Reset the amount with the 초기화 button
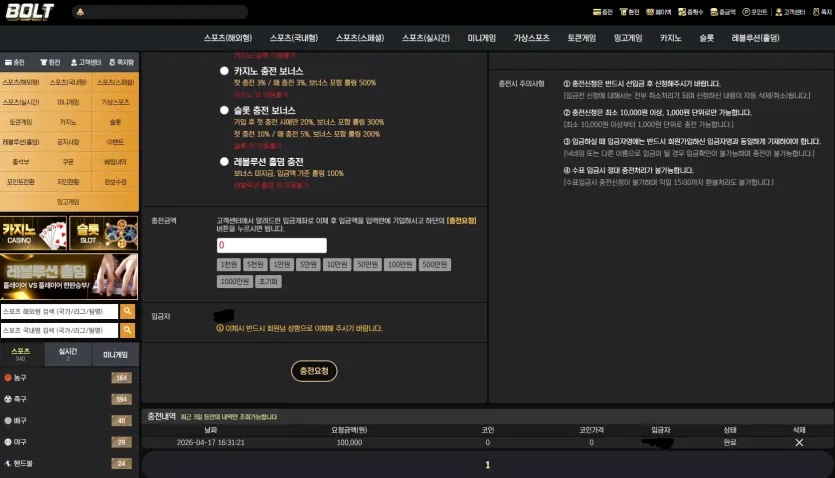 (268, 282)
